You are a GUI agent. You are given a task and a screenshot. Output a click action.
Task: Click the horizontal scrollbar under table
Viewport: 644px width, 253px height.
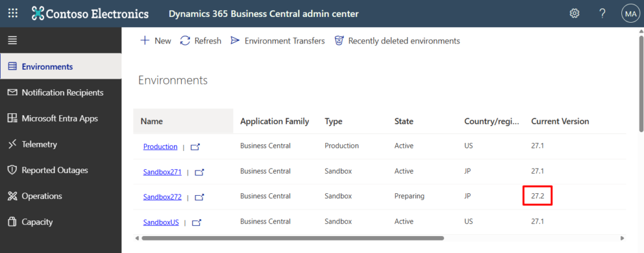point(292,239)
